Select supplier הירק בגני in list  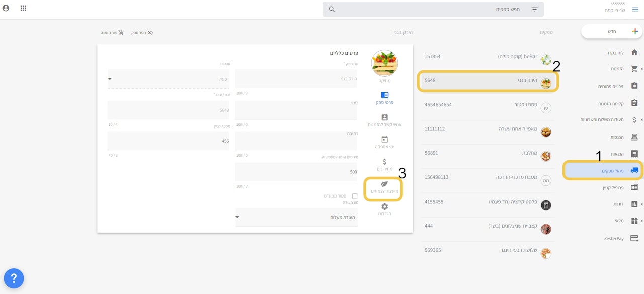[488, 81]
